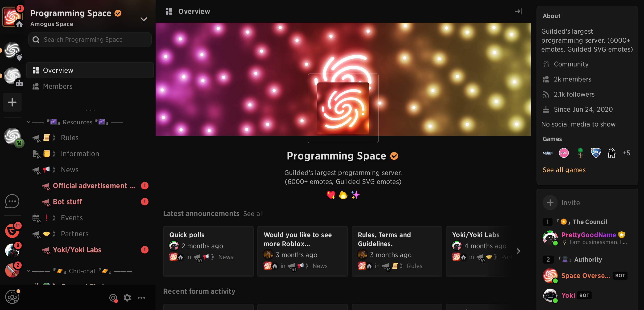This screenshot has width=644, height=310.
Task: Open the more options ellipsis at bottom
Action: tap(141, 298)
